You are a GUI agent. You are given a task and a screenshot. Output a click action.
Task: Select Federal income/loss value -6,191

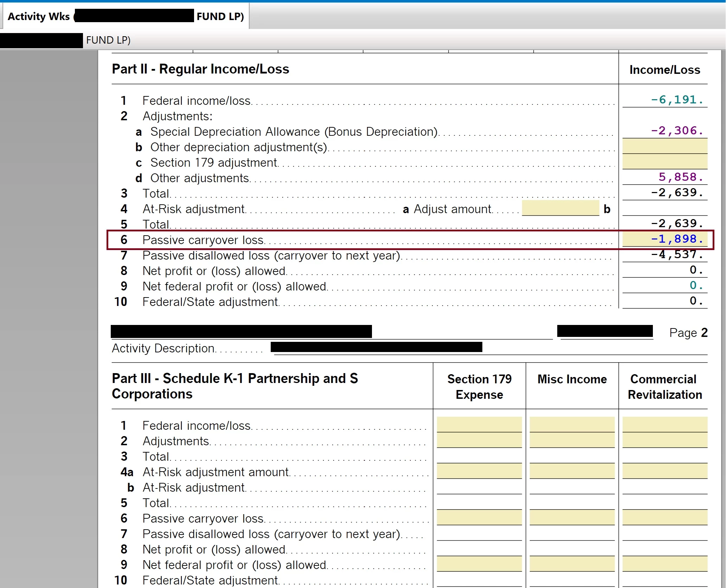[676, 100]
